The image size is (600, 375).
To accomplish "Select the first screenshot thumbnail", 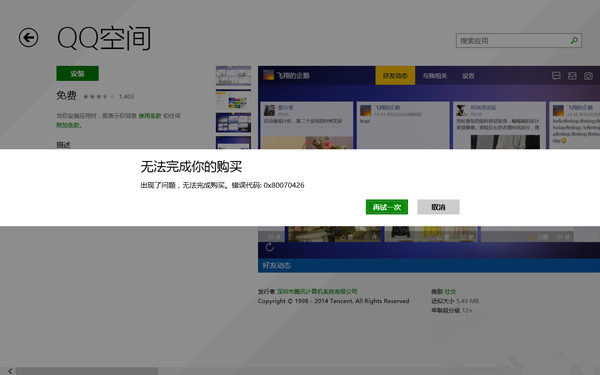I will [x=233, y=75].
